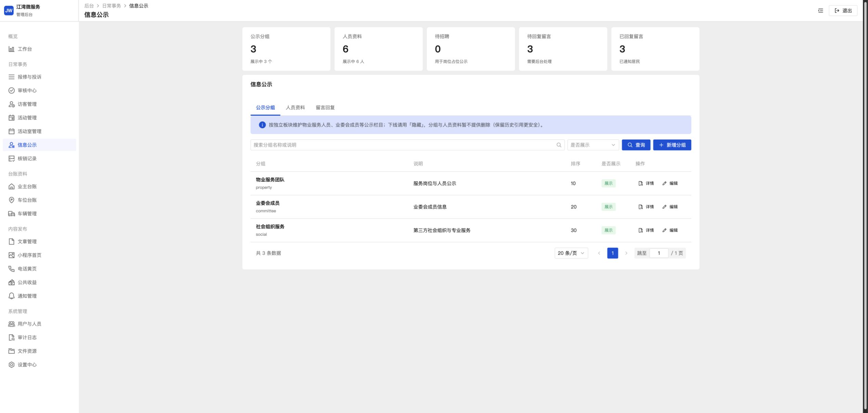Open 核销记录 receipt icon

pos(11,158)
